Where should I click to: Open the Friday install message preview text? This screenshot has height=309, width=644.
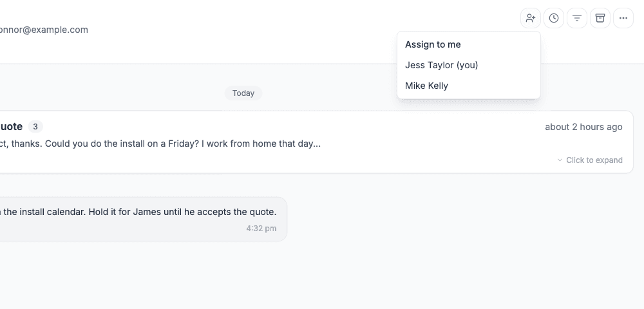[x=160, y=144]
